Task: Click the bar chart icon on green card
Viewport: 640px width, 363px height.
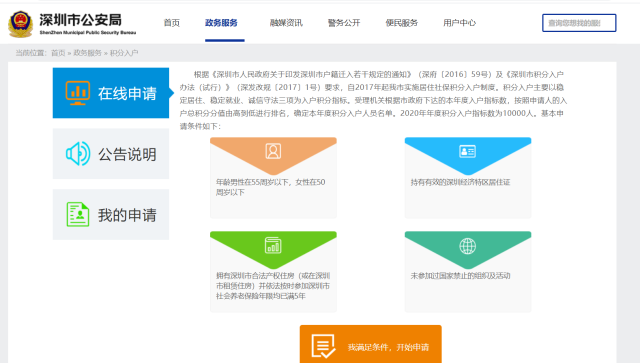Action: click(273, 245)
